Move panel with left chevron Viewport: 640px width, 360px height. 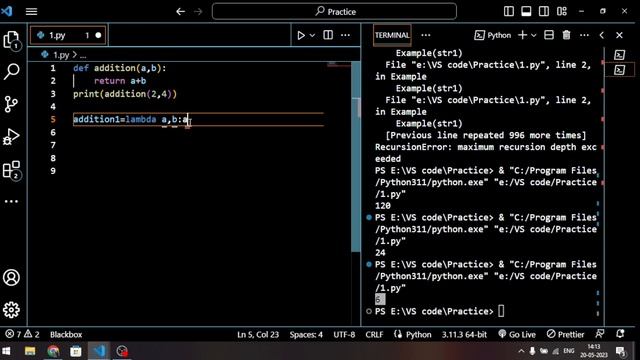602,35
